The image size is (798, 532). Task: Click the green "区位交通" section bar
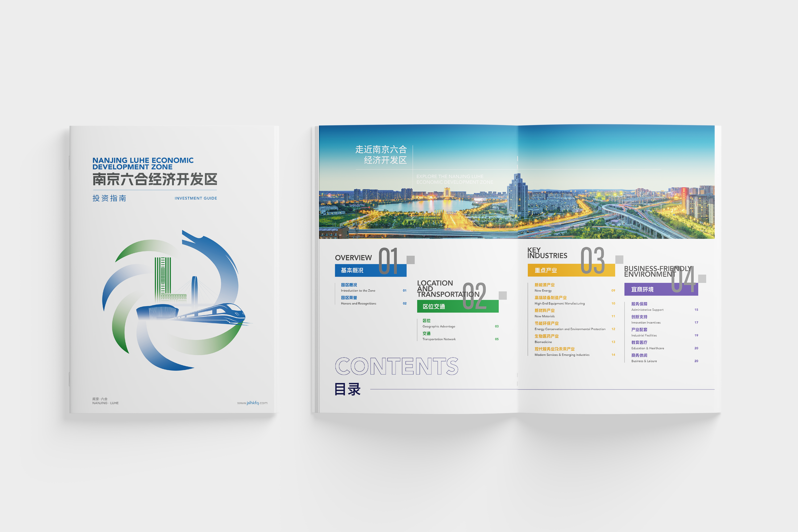(x=458, y=306)
